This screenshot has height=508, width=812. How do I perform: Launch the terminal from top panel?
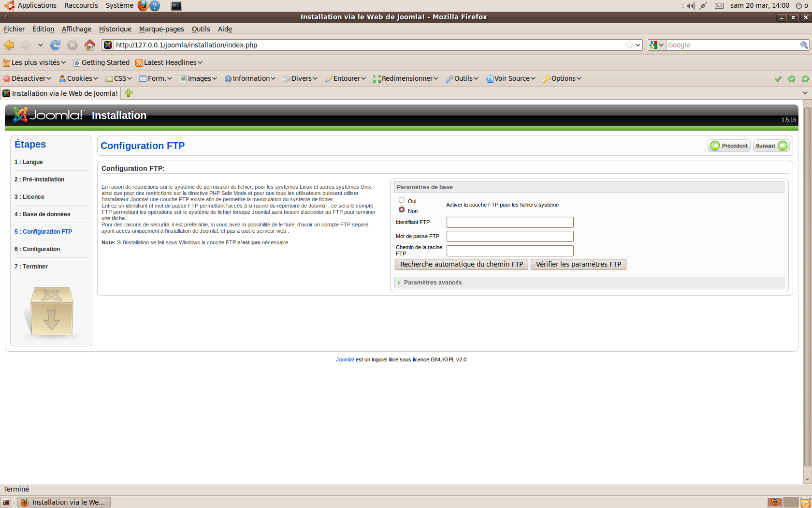point(176,6)
